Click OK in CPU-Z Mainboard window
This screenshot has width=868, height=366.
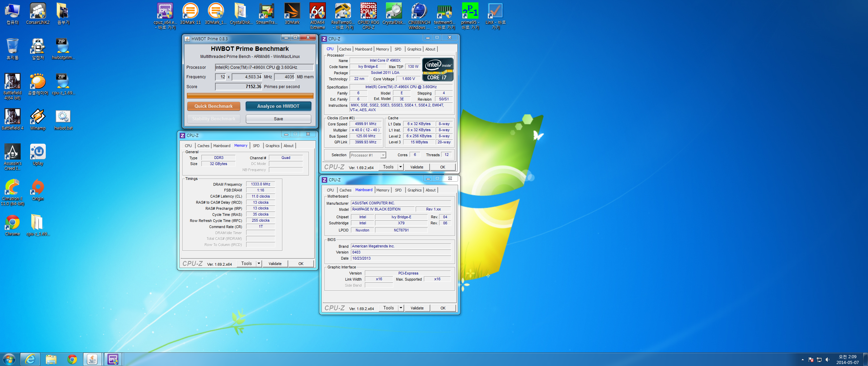tap(443, 308)
